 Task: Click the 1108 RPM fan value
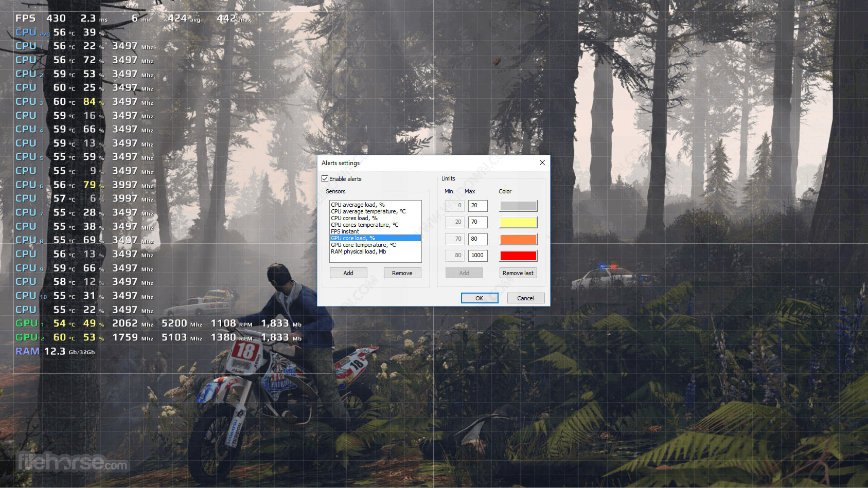(232, 323)
